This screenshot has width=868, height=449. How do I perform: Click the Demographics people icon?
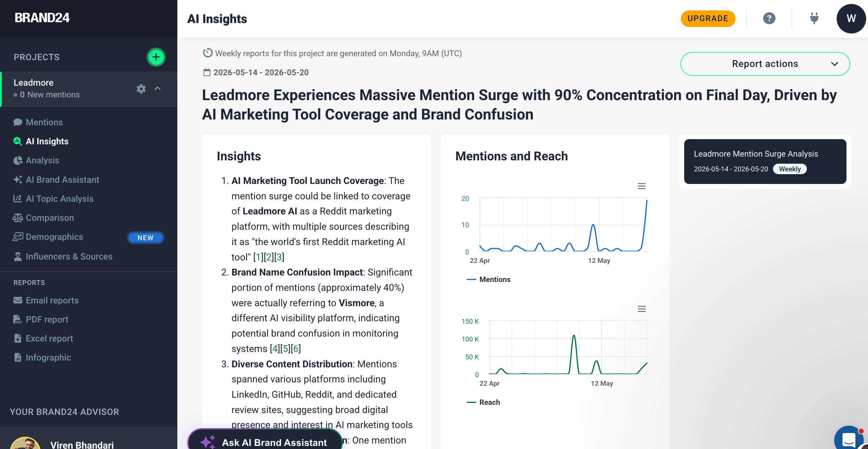(18, 237)
